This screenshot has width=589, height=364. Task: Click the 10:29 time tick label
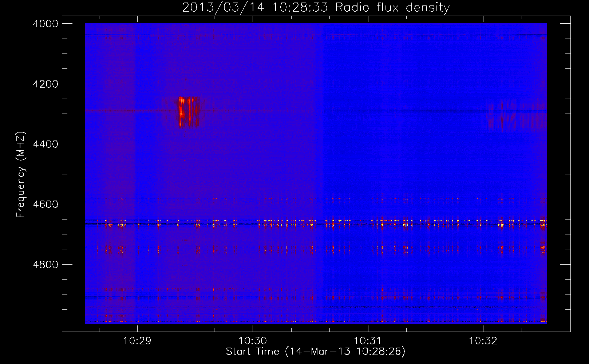[x=137, y=341]
